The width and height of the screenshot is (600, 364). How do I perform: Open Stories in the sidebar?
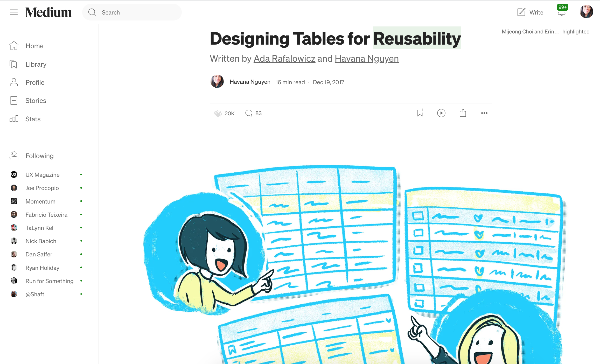[x=36, y=101]
